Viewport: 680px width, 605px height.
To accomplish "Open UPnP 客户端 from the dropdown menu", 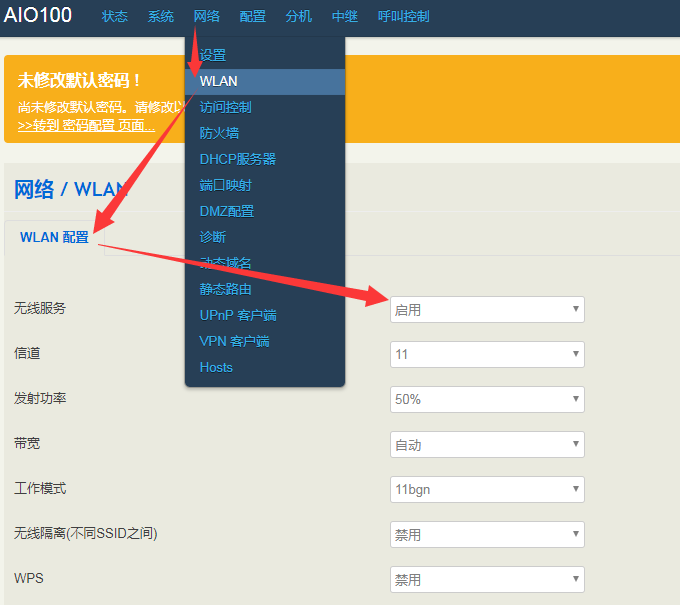I will point(265,315).
